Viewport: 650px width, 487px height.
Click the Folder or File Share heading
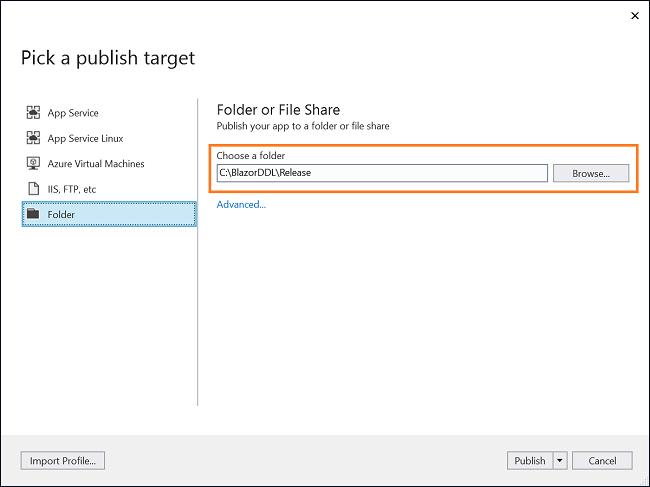point(278,110)
